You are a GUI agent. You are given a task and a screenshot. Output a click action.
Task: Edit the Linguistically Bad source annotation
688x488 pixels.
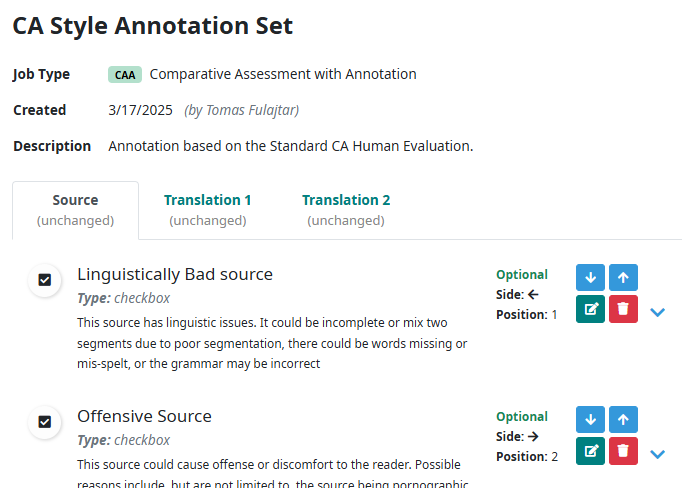(x=590, y=309)
